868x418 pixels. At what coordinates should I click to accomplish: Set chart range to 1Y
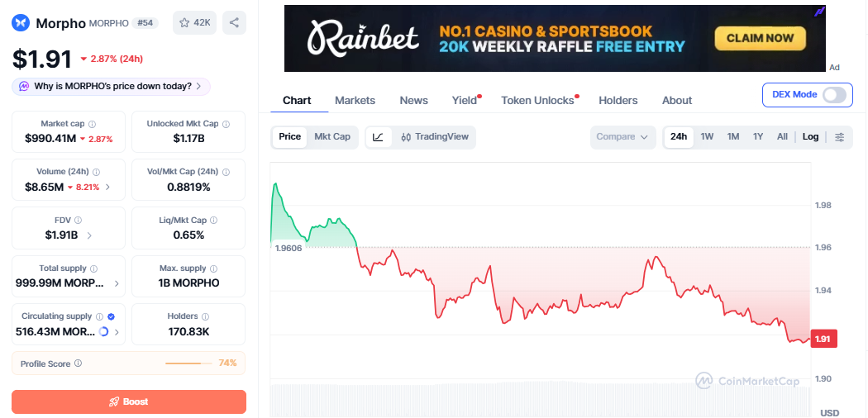pos(758,136)
